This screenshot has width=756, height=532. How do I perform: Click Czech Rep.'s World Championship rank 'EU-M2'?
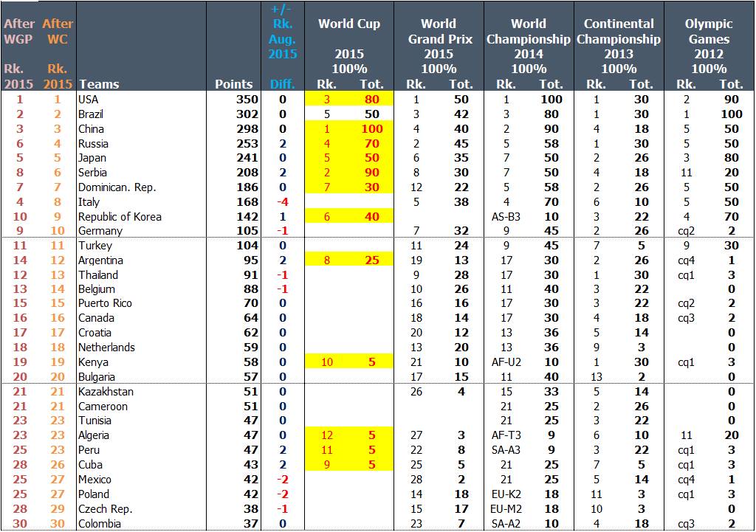click(x=506, y=509)
